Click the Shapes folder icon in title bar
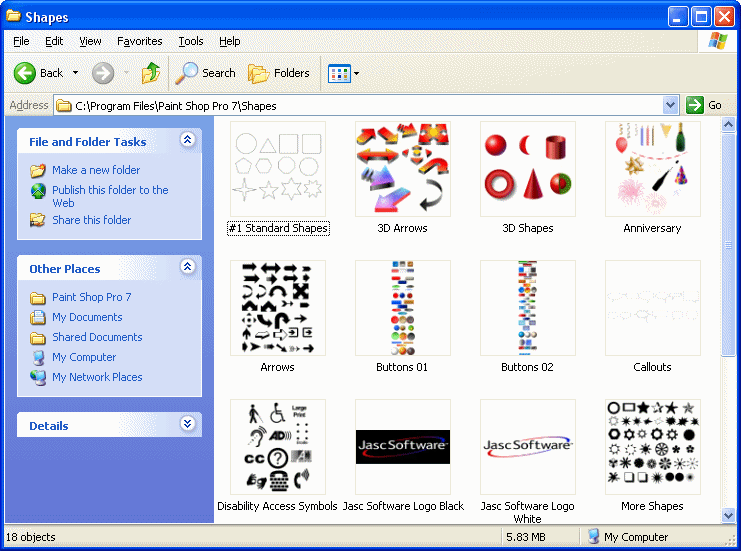 [13, 17]
